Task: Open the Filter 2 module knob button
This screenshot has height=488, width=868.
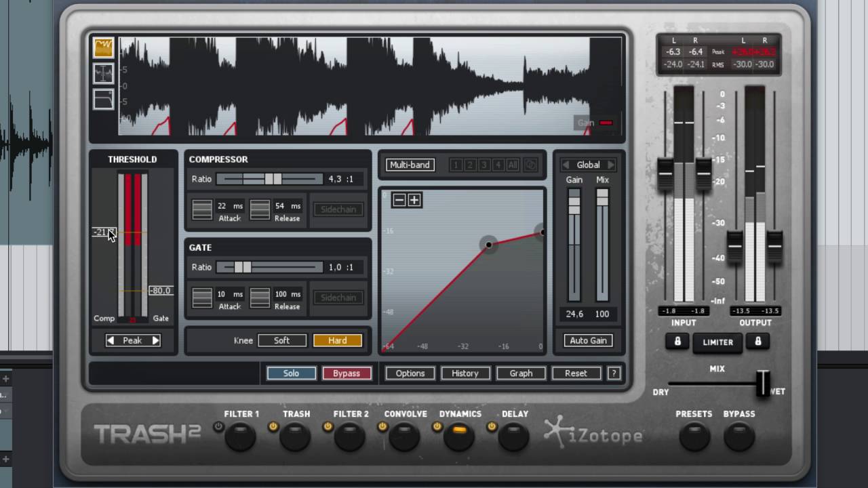Action: (350, 437)
